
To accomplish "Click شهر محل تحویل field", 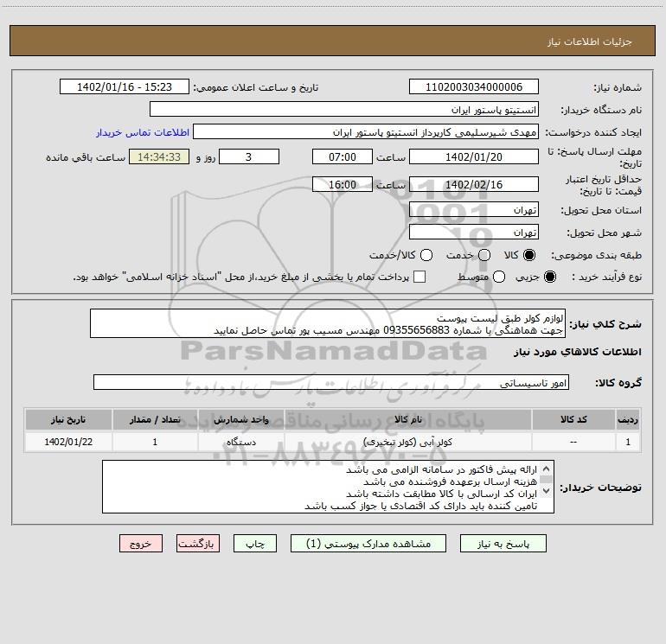I will tap(474, 233).
